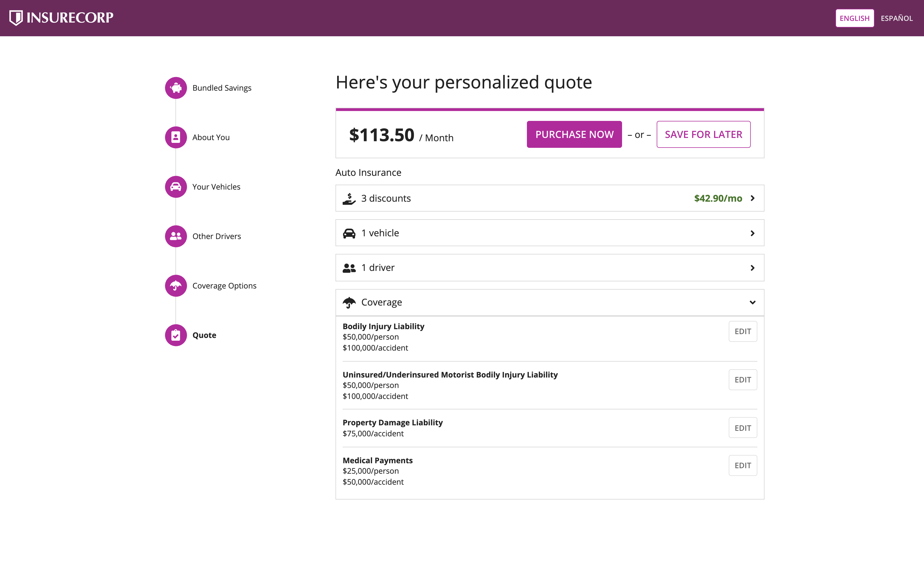Click the vehicle car icon
This screenshot has width=924, height=577.
(349, 233)
